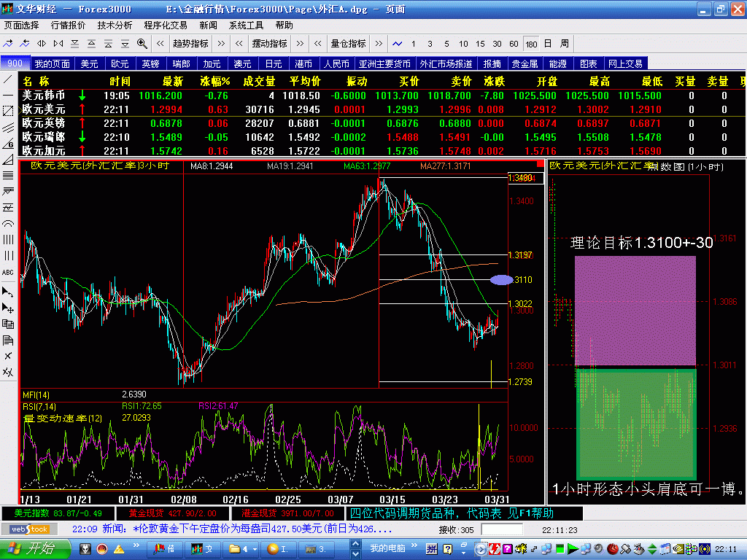Click the 摆动指标 button

click(x=269, y=44)
